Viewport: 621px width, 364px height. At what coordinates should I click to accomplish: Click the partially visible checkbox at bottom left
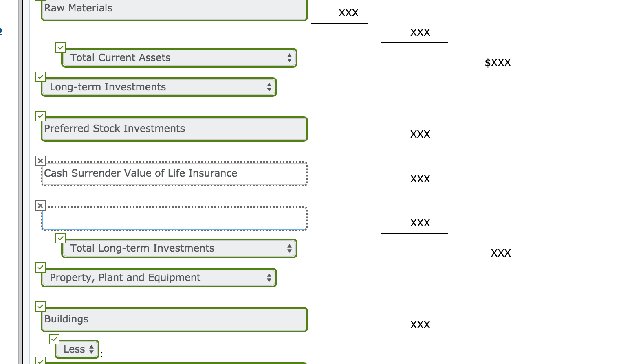pos(41,361)
